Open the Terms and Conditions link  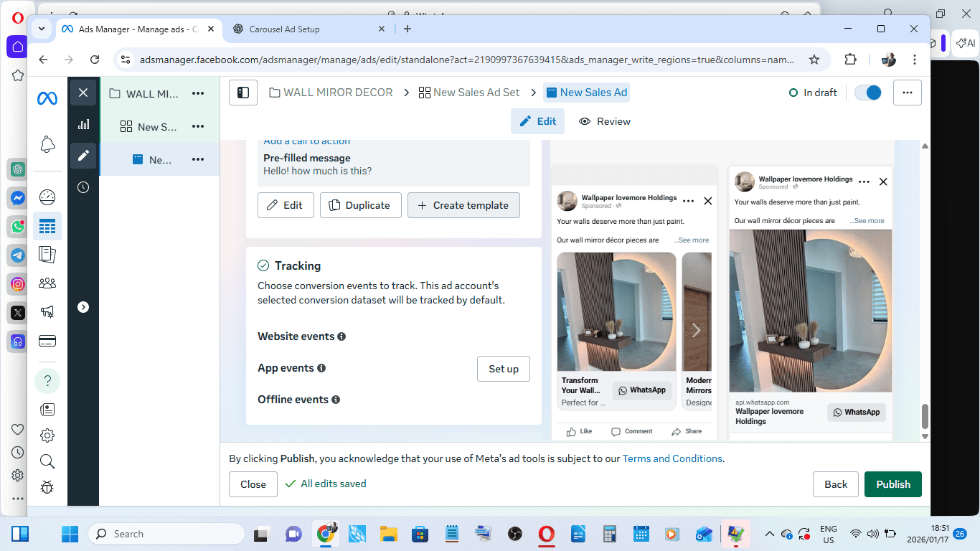coord(672,458)
